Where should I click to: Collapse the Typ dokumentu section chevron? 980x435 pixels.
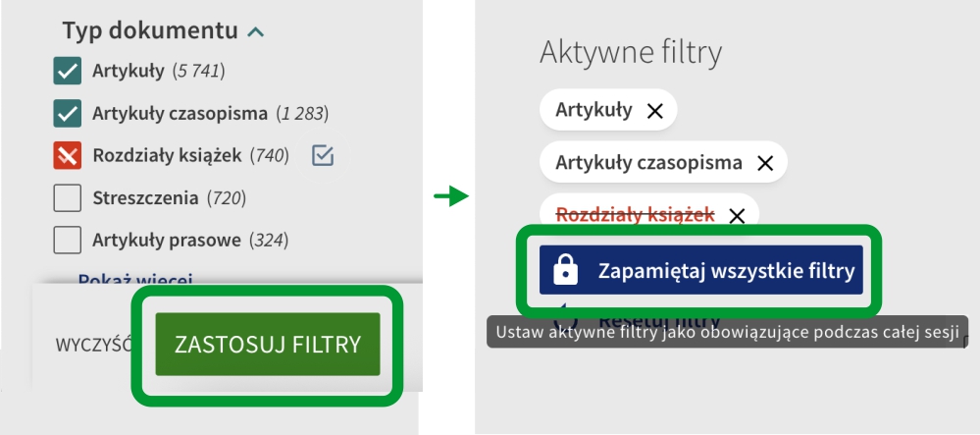pos(256,32)
